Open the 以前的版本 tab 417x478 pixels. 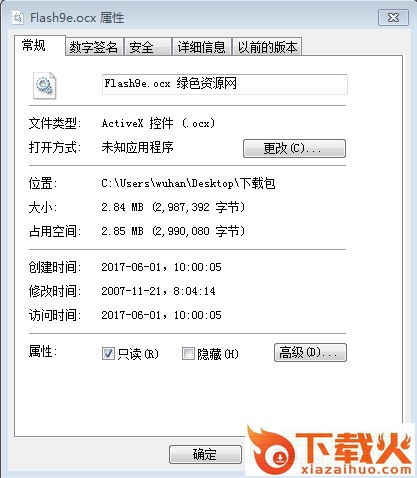(267, 47)
